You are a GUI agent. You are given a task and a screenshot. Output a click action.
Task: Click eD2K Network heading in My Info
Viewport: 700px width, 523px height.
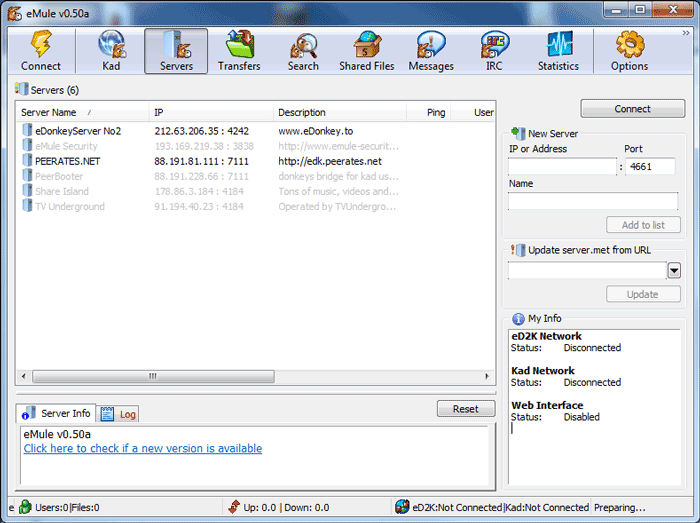click(x=546, y=336)
